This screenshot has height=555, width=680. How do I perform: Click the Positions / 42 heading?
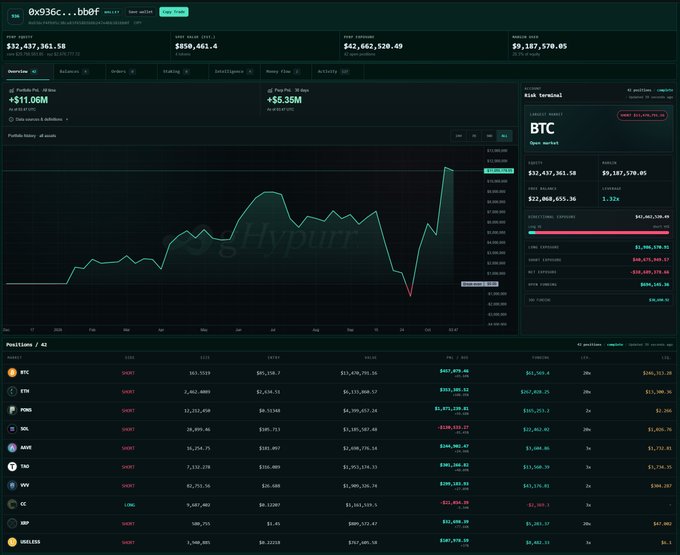click(x=26, y=345)
